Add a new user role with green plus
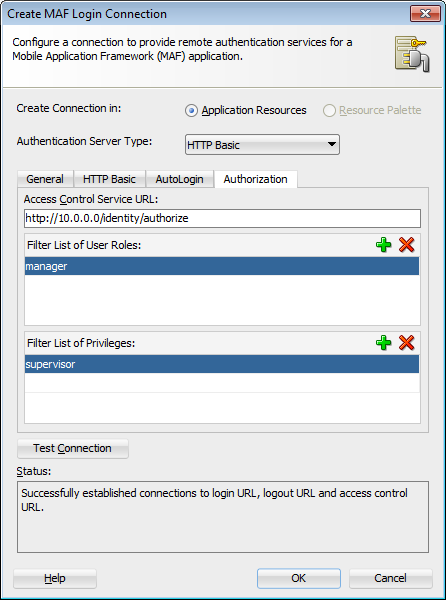 (x=383, y=245)
